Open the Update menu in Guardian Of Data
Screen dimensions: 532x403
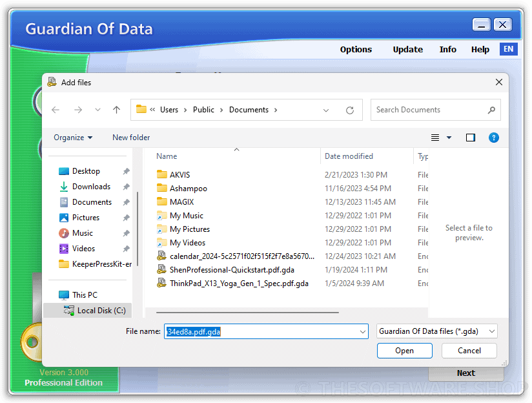pyautogui.click(x=408, y=50)
